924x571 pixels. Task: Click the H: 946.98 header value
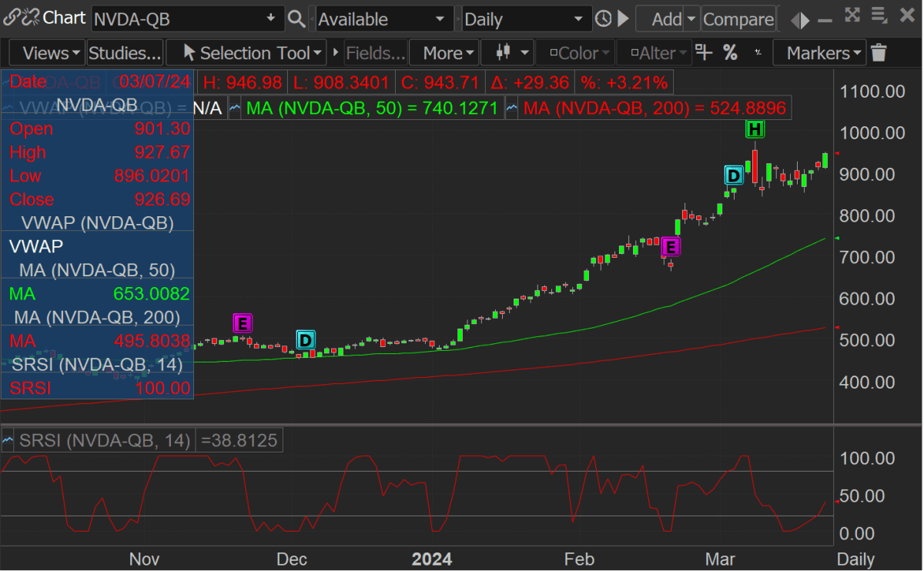click(x=243, y=82)
